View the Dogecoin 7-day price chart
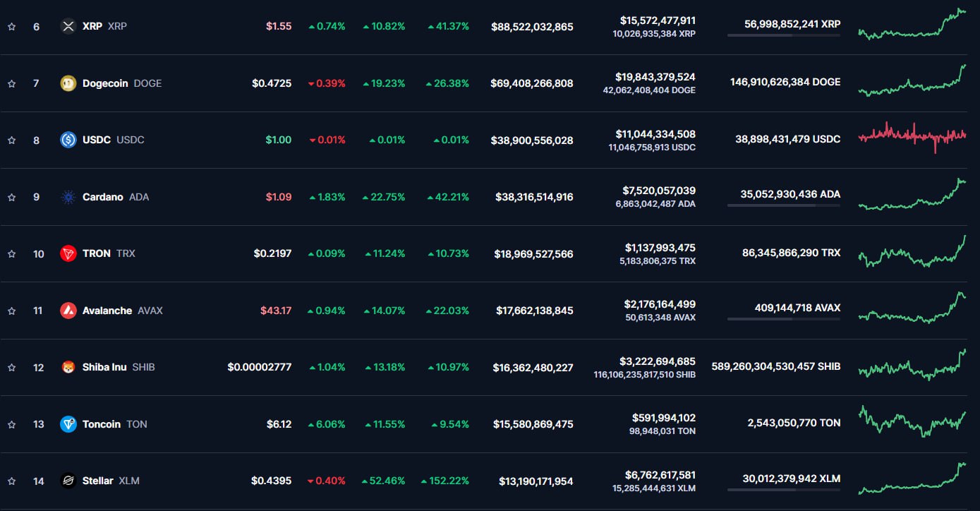This screenshot has height=511, width=980. pos(912,80)
